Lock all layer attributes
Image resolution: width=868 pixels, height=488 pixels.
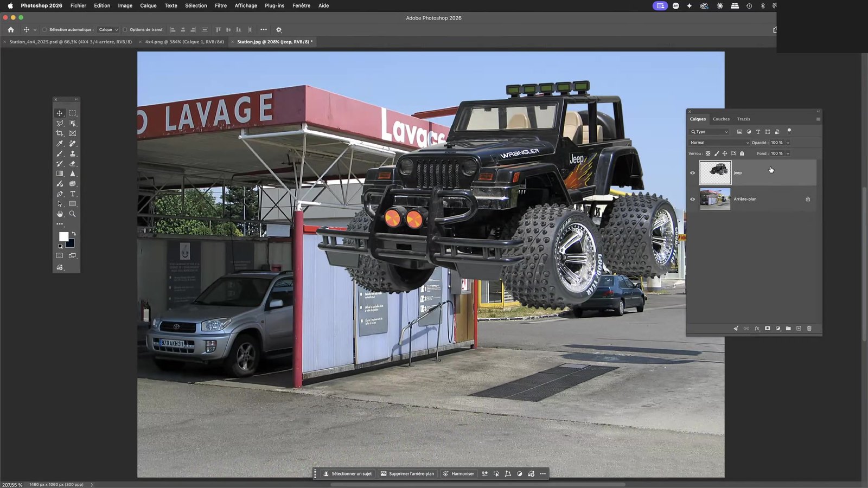click(x=742, y=153)
